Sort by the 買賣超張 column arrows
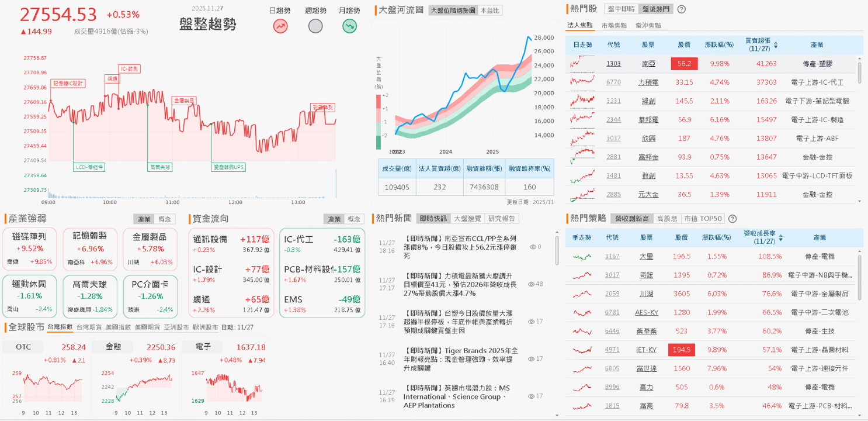868x421 pixels. 776,44
